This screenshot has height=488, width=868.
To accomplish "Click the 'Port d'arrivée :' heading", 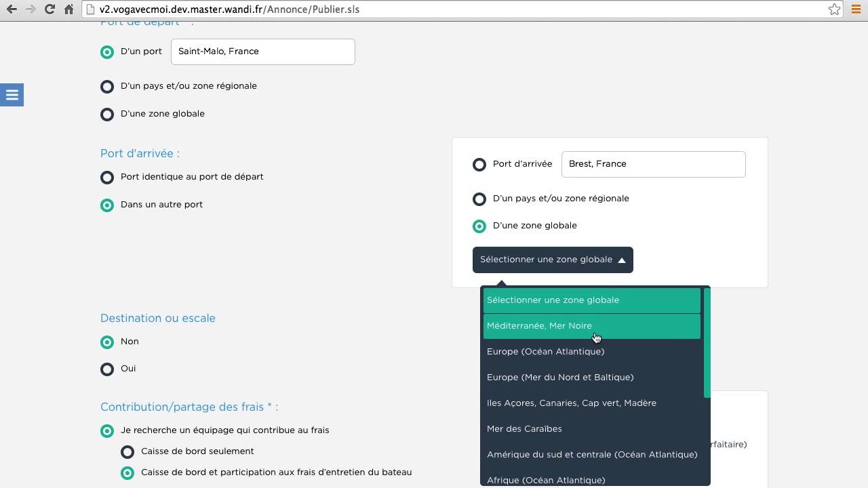I will click(x=140, y=154).
